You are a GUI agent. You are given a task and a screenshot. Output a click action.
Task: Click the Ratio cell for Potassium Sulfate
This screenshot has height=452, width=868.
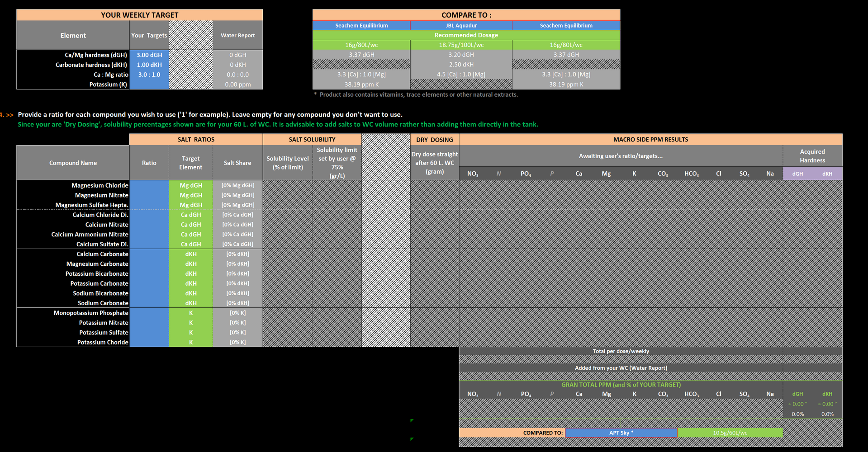point(149,332)
